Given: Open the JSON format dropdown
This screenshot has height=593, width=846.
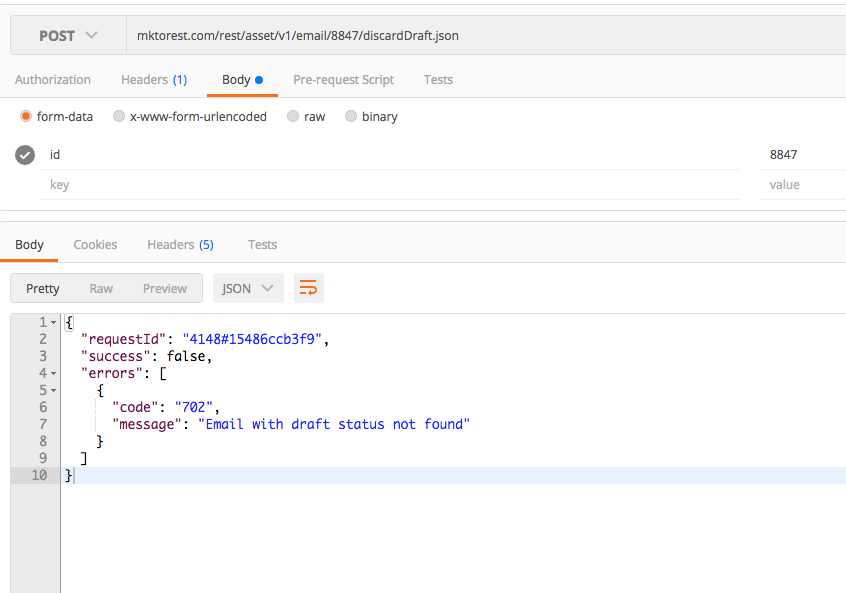Looking at the screenshot, I should (x=248, y=288).
